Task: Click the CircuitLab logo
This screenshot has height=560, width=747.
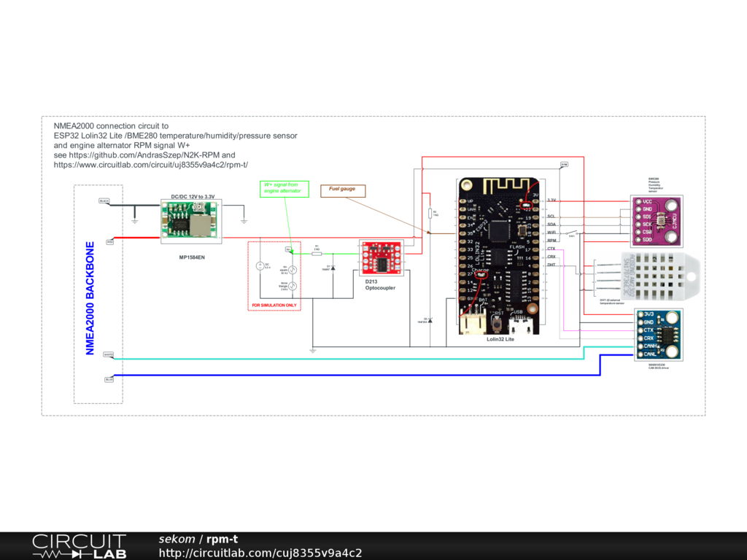Action: 79,546
